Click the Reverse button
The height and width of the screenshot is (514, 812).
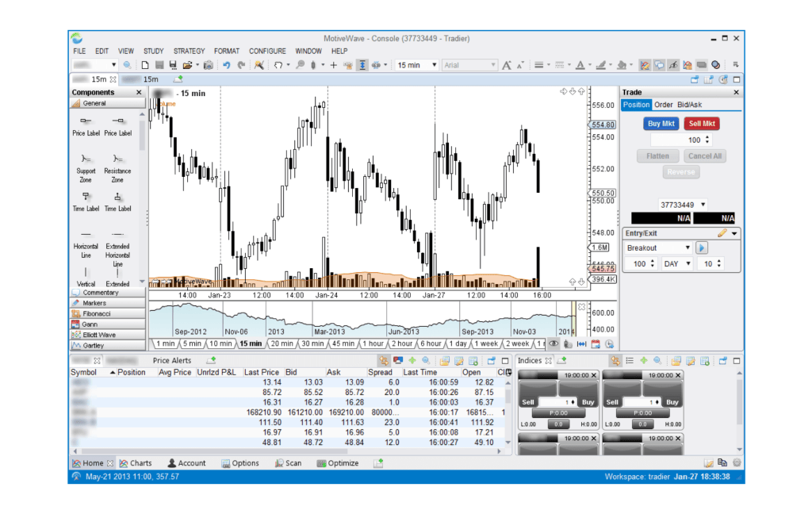[x=681, y=172]
